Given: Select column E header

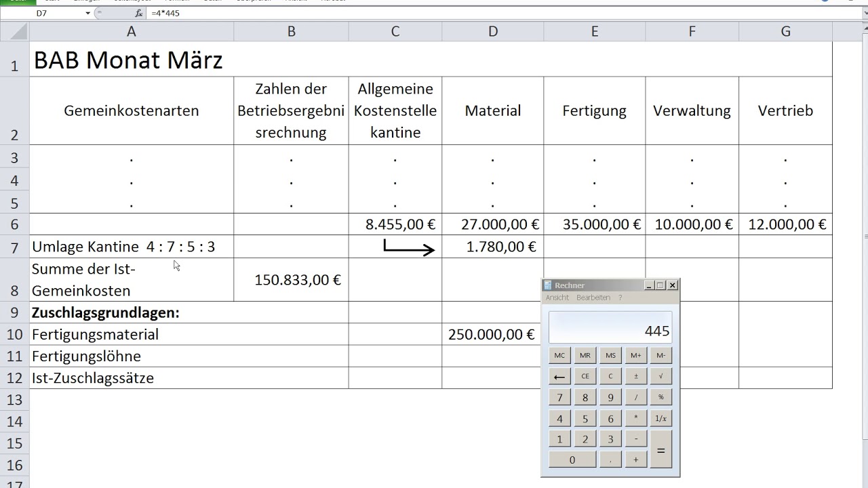Looking at the screenshot, I should point(595,31).
